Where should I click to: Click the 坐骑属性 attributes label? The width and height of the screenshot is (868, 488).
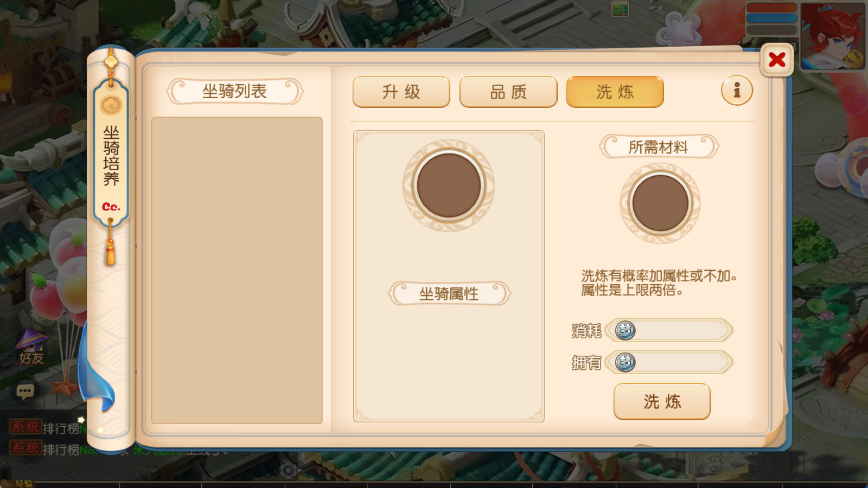tap(449, 293)
